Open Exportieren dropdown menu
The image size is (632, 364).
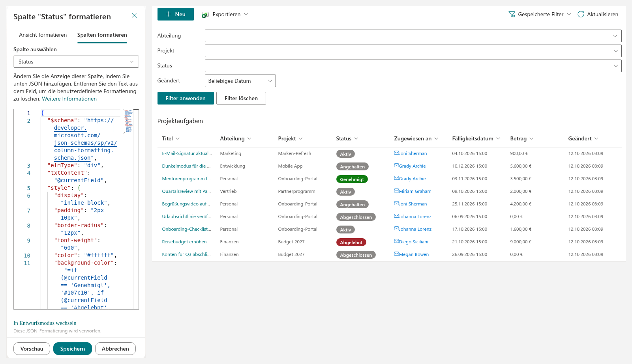click(x=225, y=14)
